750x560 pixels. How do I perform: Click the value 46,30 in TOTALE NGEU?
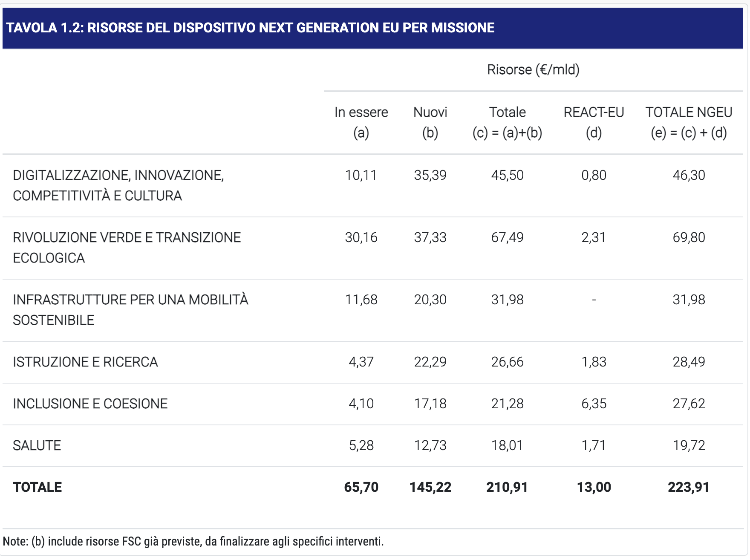[x=689, y=175]
